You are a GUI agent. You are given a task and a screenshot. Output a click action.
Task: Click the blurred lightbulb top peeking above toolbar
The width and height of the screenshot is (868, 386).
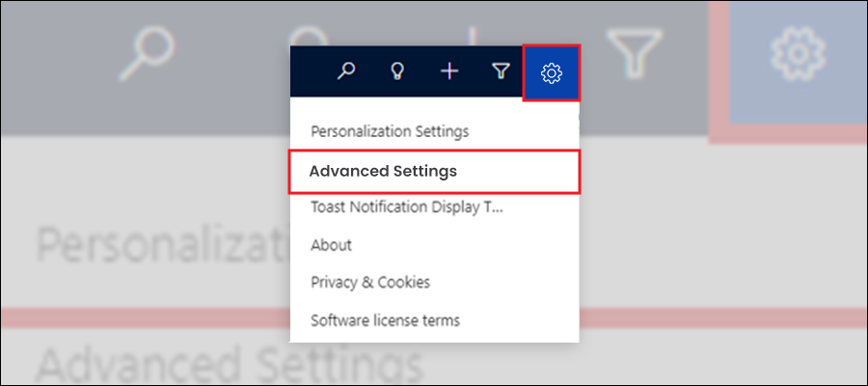(310, 38)
